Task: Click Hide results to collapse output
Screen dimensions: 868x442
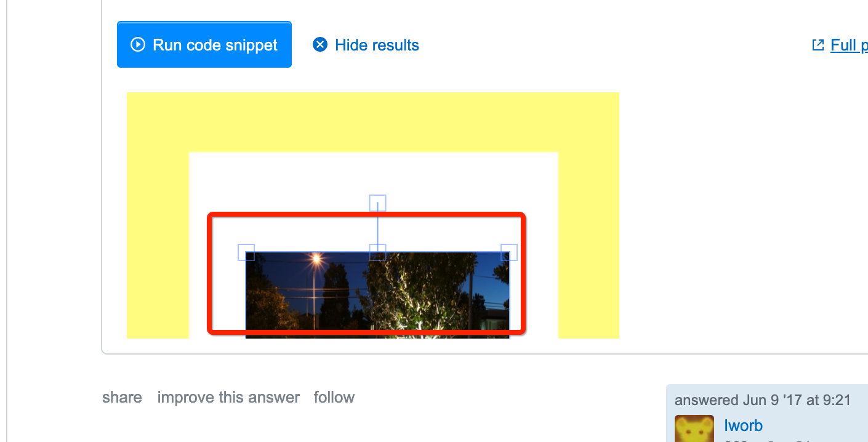Action: click(376, 44)
